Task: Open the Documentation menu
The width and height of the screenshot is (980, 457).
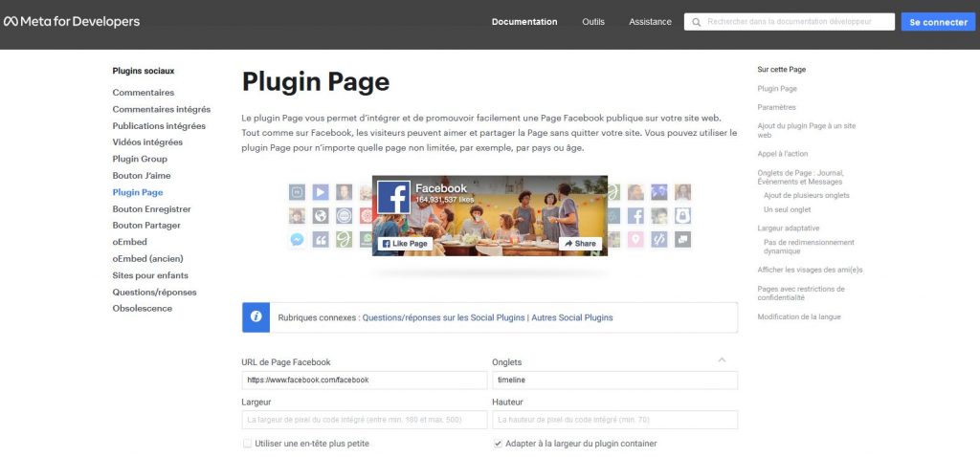Action: pos(524,22)
